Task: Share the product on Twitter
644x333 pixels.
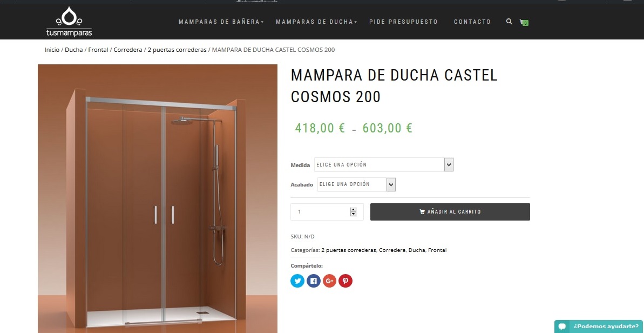Action: pos(297,281)
